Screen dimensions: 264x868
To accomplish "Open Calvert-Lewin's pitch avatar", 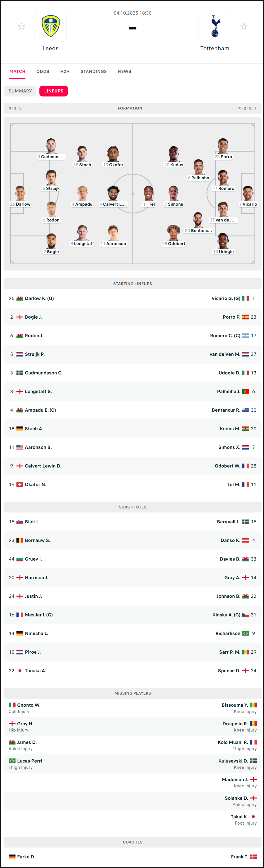I will coord(113,193).
